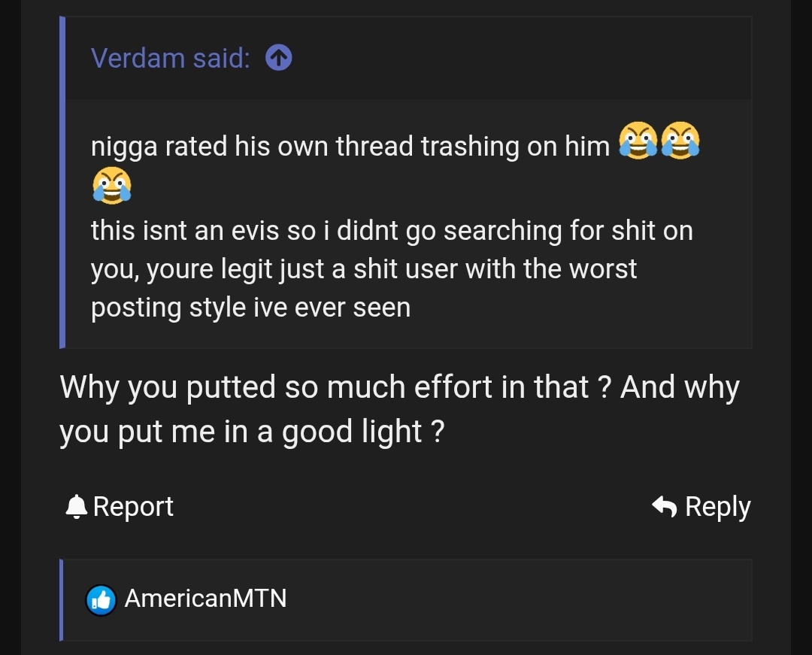The height and width of the screenshot is (655, 812).
Task: Click the blue thumbs-up like icon
Action: pos(101,599)
